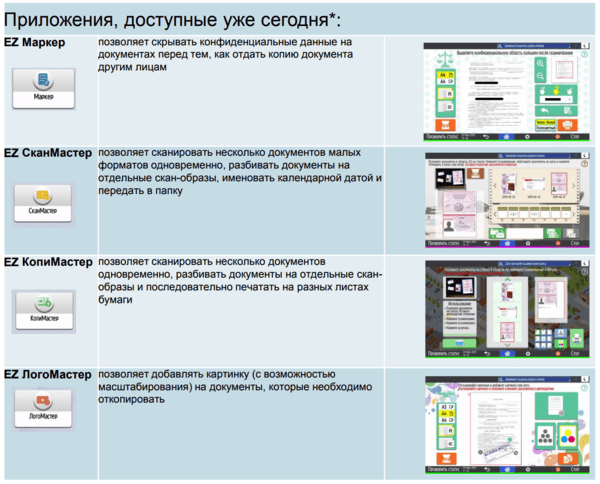Choose image position grid in КопиМастер

coord(543,339)
